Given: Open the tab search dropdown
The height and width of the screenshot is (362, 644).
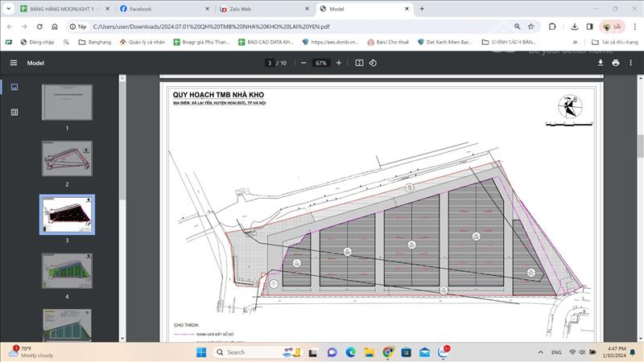Looking at the screenshot, I should (x=8, y=9).
